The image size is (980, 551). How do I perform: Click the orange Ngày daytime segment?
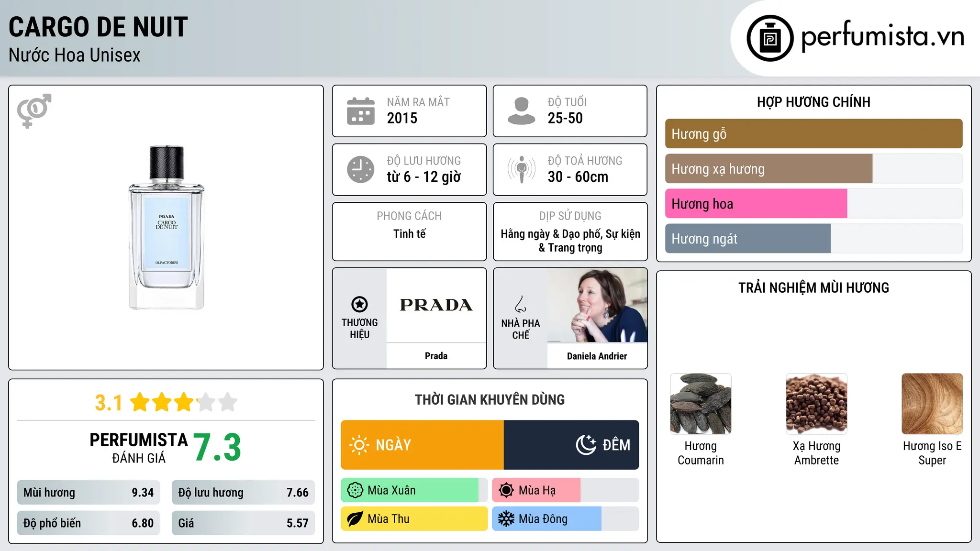point(423,445)
